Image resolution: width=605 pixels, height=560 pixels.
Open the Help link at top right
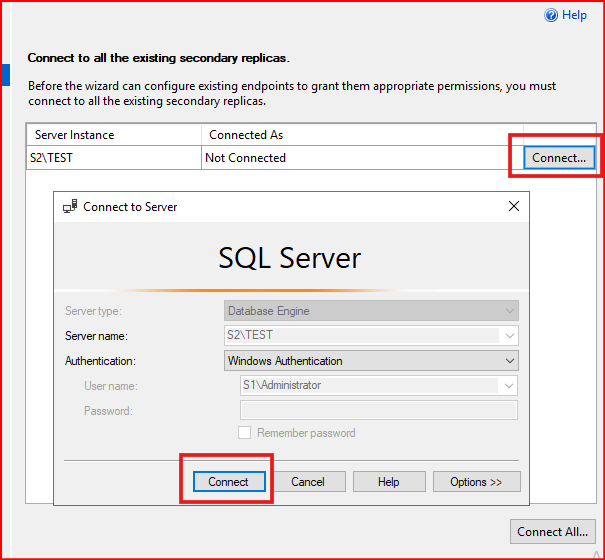pyautogui.click(x=574, y=15)
